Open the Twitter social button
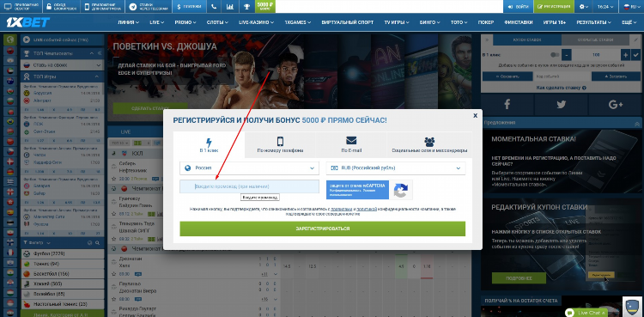This screenshot has width=644, height=317. coord(561,105)
